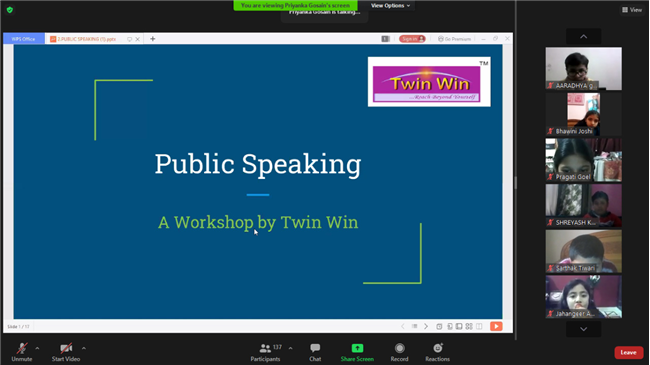The height and width of the screenshot is (365, 650).
Task: Unmute the microphone
Action: 22,352
